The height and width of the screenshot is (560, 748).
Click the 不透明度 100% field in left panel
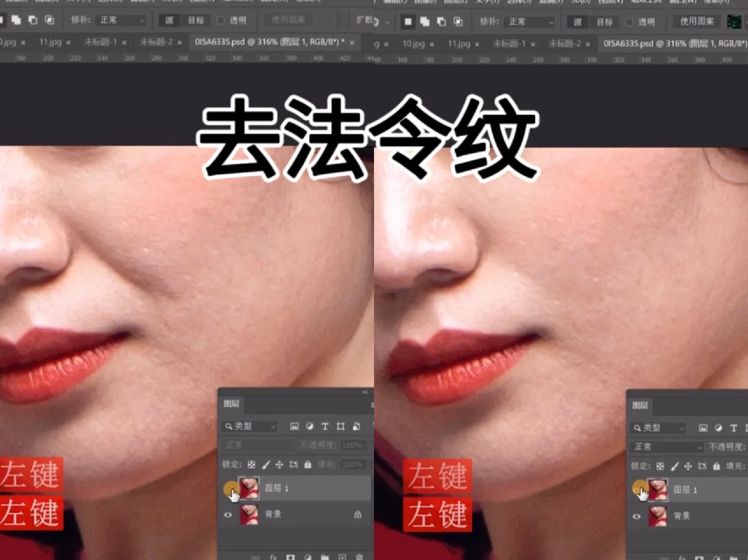click(x=352, y=445)
